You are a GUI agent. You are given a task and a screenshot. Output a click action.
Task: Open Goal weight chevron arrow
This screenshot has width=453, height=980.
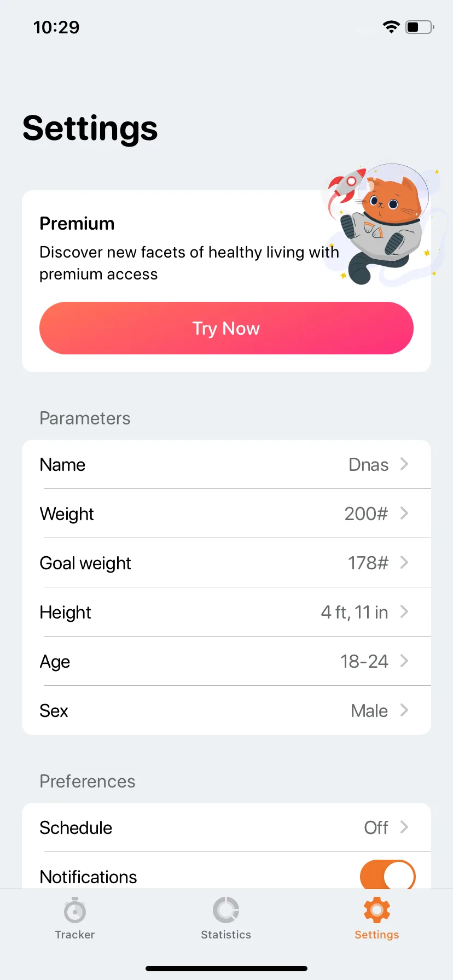(x=404, y=563)
